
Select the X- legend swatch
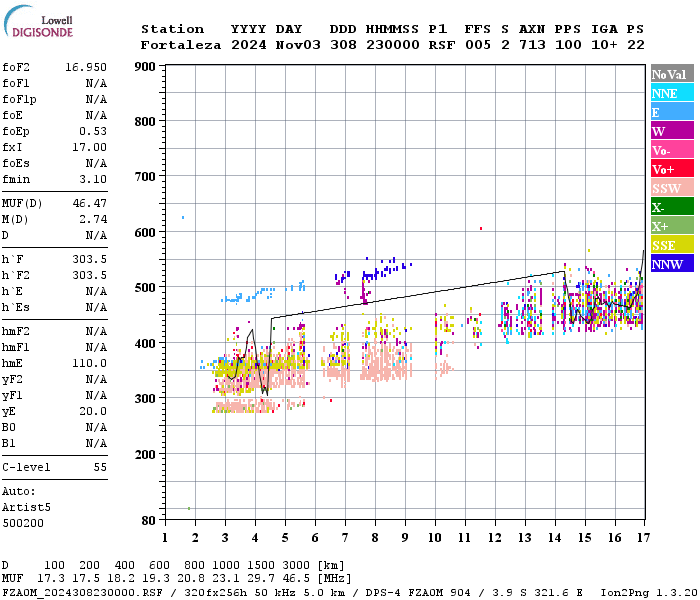point(672,206)
